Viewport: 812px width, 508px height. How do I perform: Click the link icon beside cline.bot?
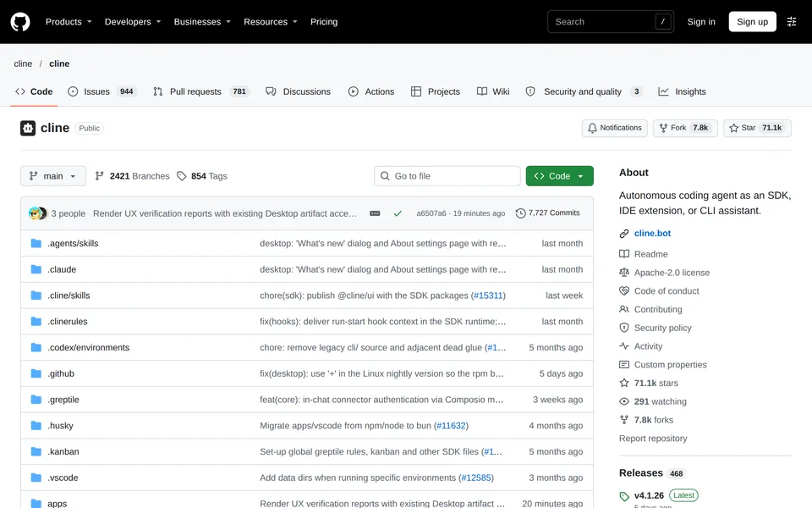coord(624,234)
